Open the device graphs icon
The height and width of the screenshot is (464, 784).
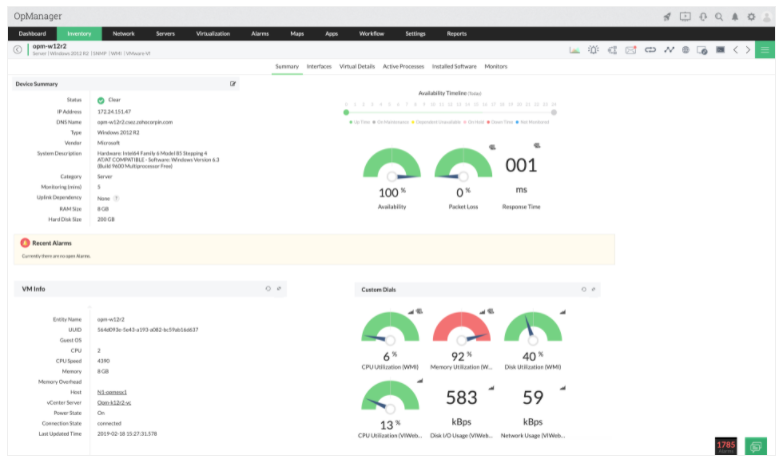(574, 50)
